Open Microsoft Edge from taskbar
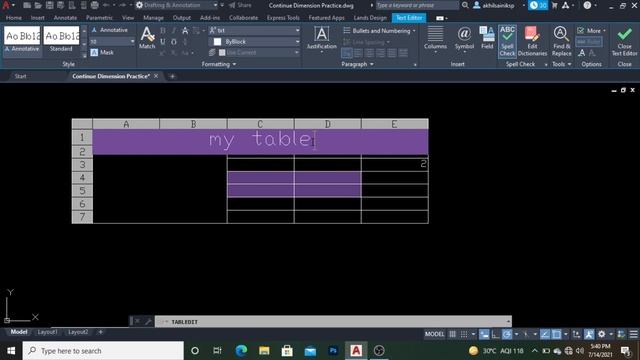Screen dimensions: 640x360 pos(241,351)
